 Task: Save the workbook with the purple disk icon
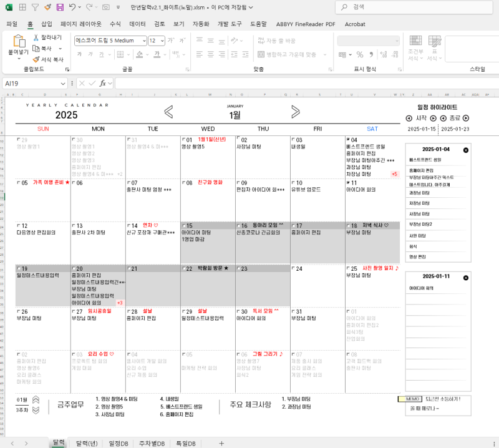coord(60,7)
